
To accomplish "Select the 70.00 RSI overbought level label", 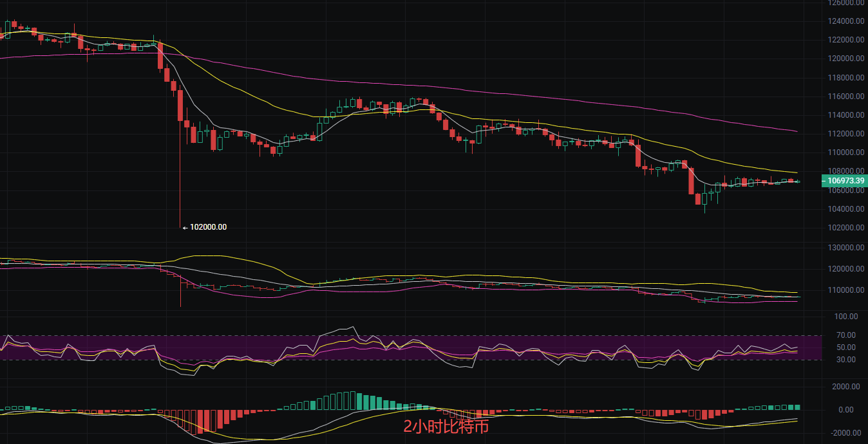I will click(845, 335).
